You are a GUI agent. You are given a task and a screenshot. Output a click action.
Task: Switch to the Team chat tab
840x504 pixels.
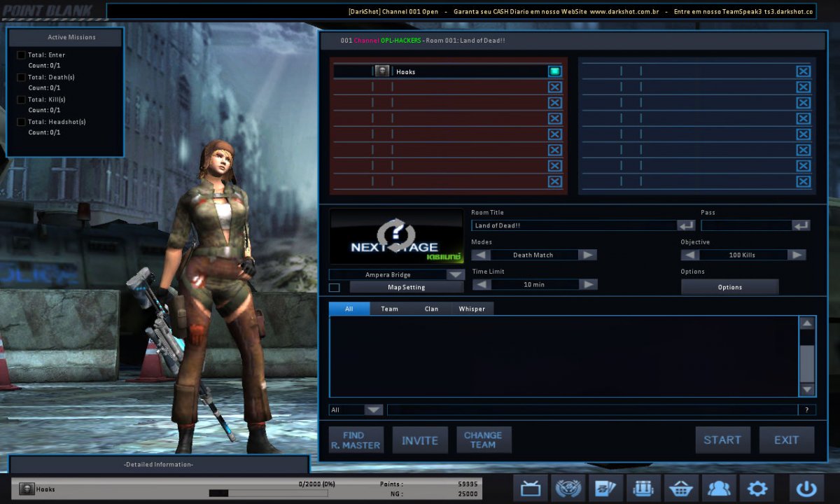(390, 309)
